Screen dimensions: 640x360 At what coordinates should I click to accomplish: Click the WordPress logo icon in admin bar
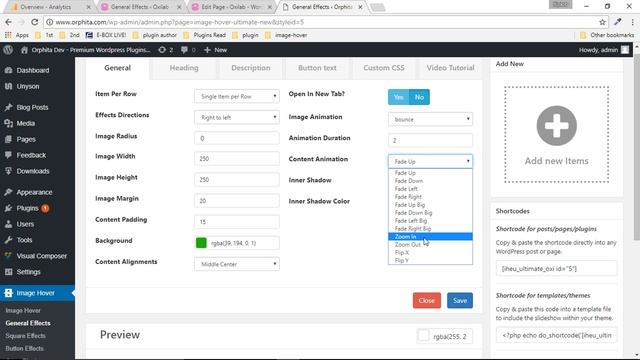(8, 50)
